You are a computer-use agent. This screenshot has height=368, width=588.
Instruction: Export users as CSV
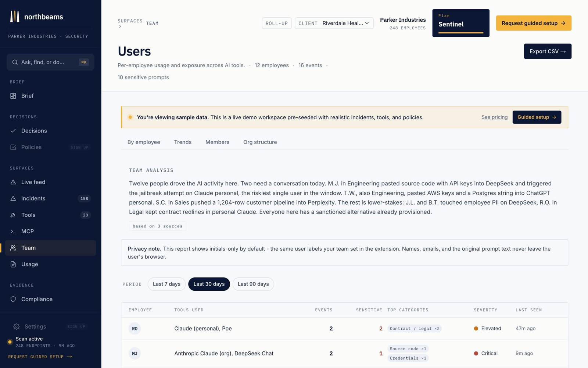click(548, 51)
